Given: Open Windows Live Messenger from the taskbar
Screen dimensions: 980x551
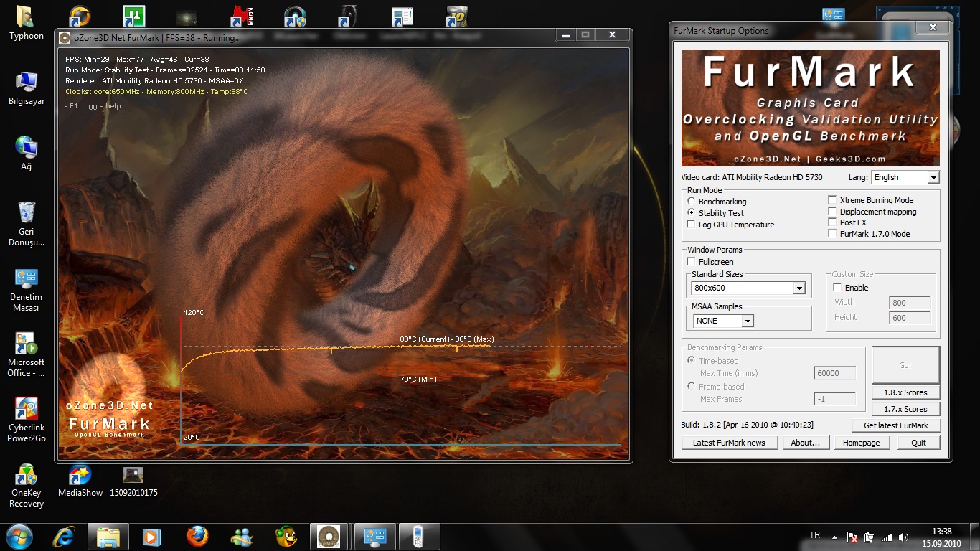Looking at the screenshot, I should point(241,537).
